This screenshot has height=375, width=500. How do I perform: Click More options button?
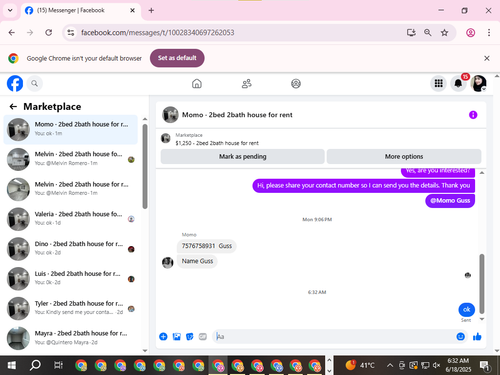(404, 156)
